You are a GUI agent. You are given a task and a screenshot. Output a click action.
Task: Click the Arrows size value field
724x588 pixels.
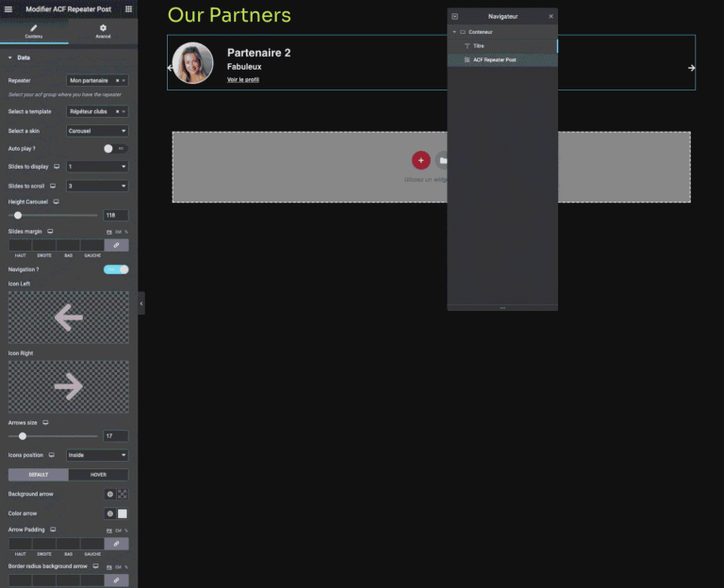[115, 435]
